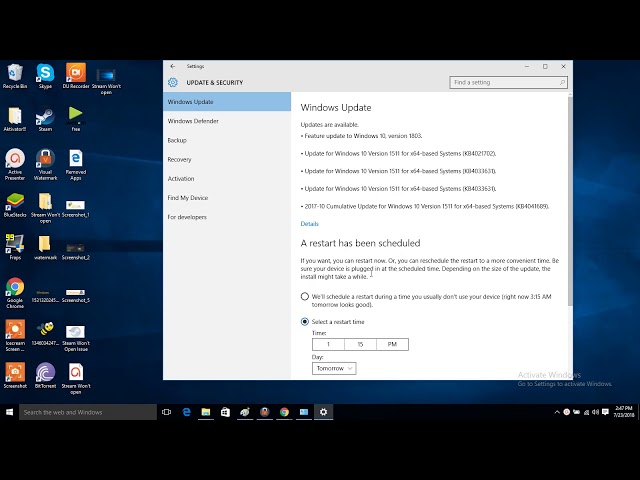Open Steam desktop shortcut
This screenshot has height=480, width=640.
tap(45, 119)
